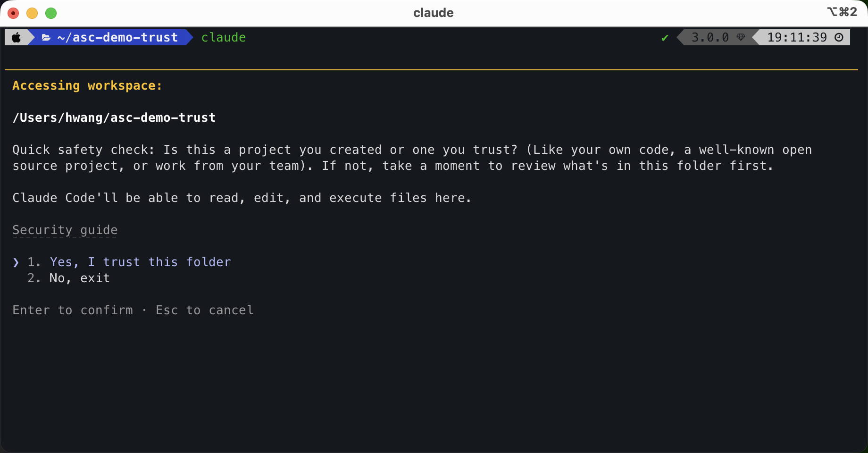Click the "Accessing workspace:" heading
The image size is (868, 453).
click(x=87, y=85)
